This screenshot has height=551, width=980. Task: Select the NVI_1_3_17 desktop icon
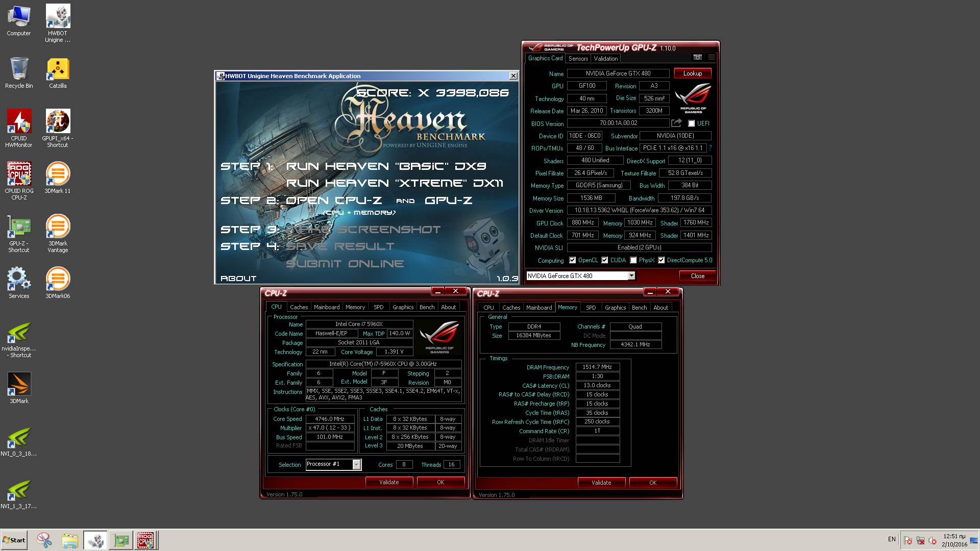(19, 494)
